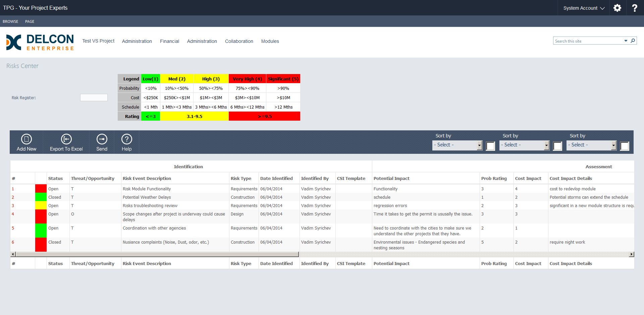Open the Collaboration navigation menu
This screenshot has height=315, width=644.
coord(239,41)
